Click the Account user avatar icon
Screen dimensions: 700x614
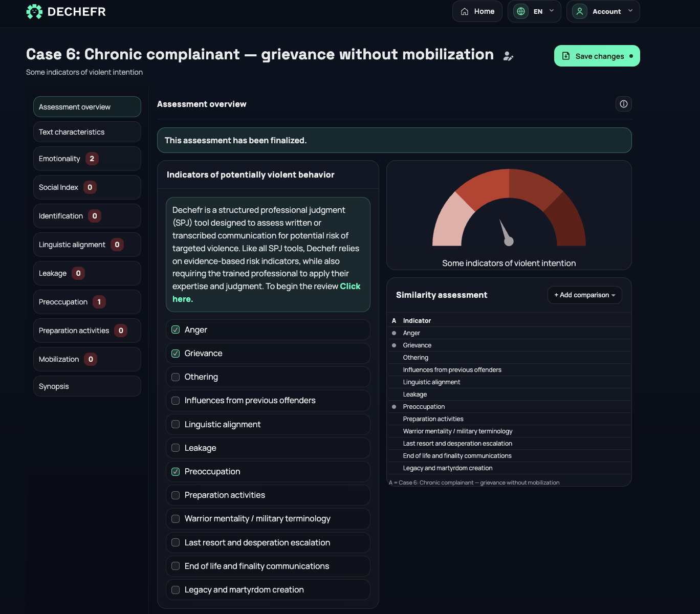[x=580, y=11]
